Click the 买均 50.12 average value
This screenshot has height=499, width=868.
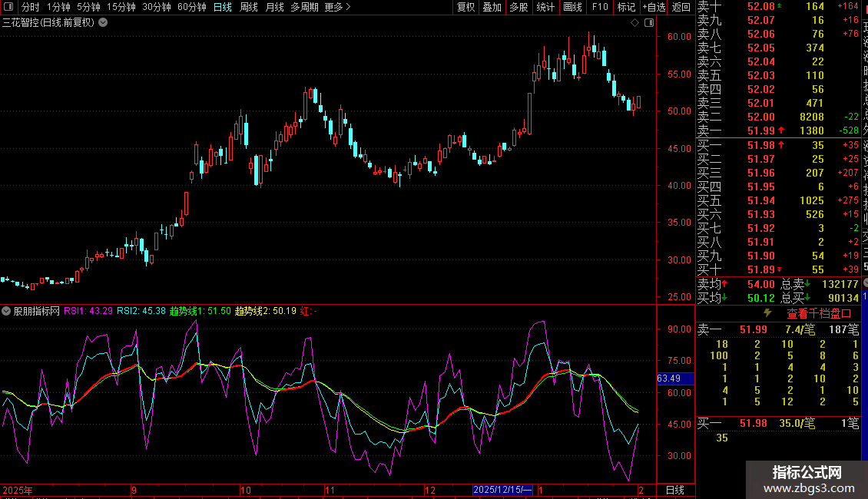point(760,298)
